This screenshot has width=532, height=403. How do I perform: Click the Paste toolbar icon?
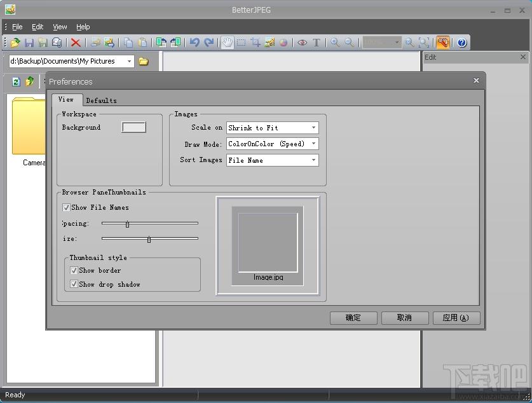[142, 43]
